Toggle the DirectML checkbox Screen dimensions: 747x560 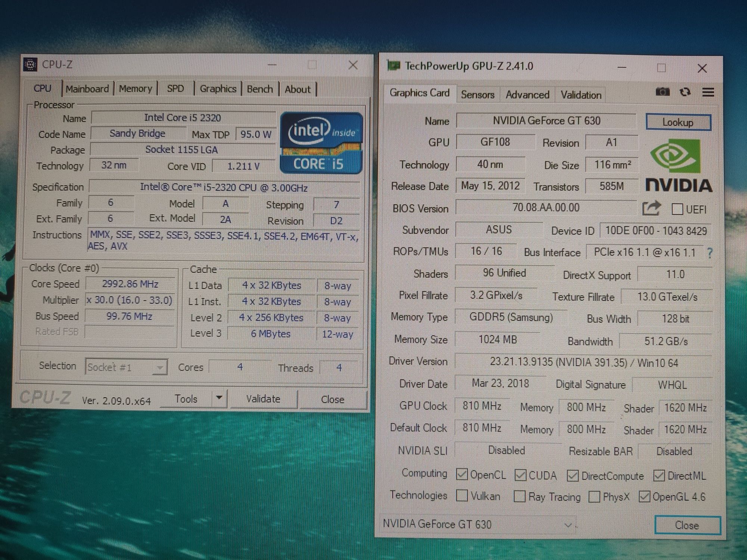tap(659, 476)
